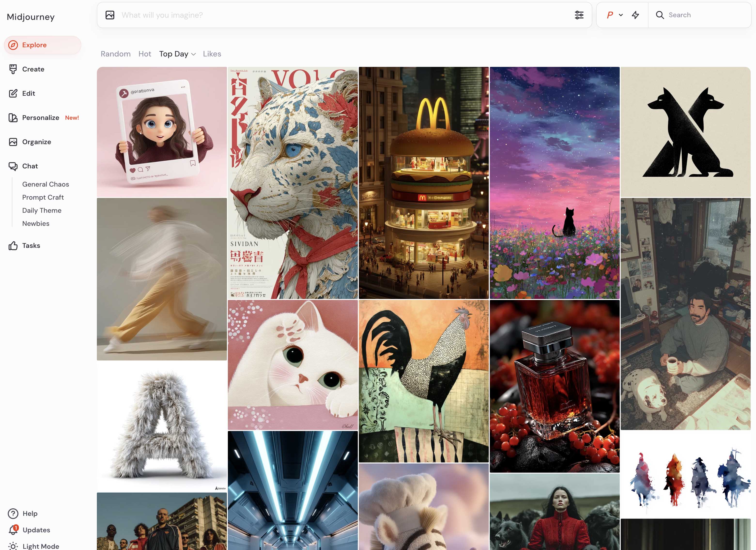Switch to the Likes tab
The height and width of the screenshot is (550, 756).
pos(212,54)
